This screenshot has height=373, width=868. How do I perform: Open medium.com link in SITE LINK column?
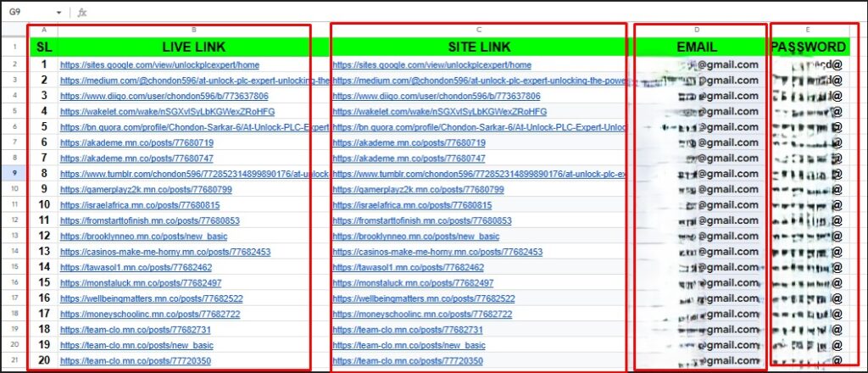coord(481,81)
